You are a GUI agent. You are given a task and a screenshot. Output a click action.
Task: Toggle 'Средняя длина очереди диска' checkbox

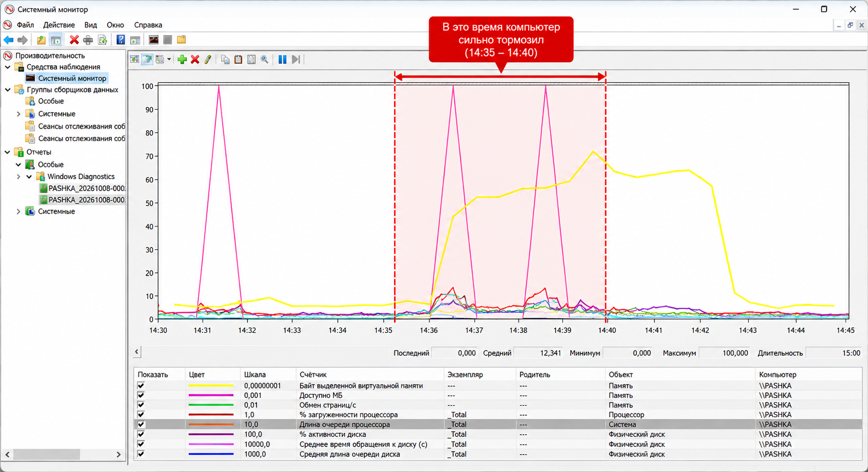click(x=141, y=454)
